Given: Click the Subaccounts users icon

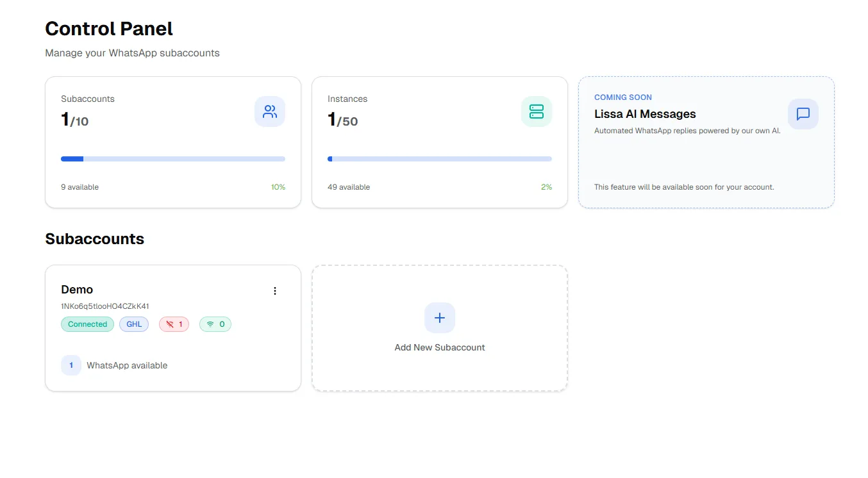Looking at the screenshot, I should pyautogui.click(x=270, y=111).
